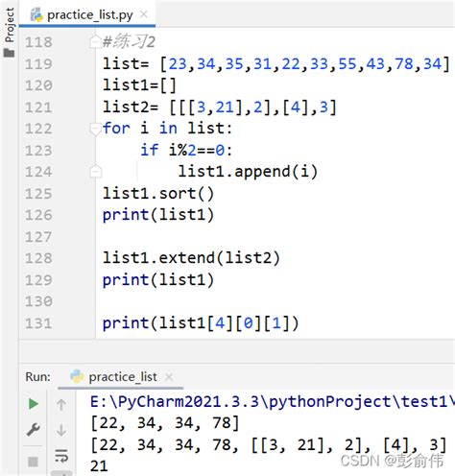Open the wrench run settings icon
Screen dimensions: 455x476
click(34, 430)
